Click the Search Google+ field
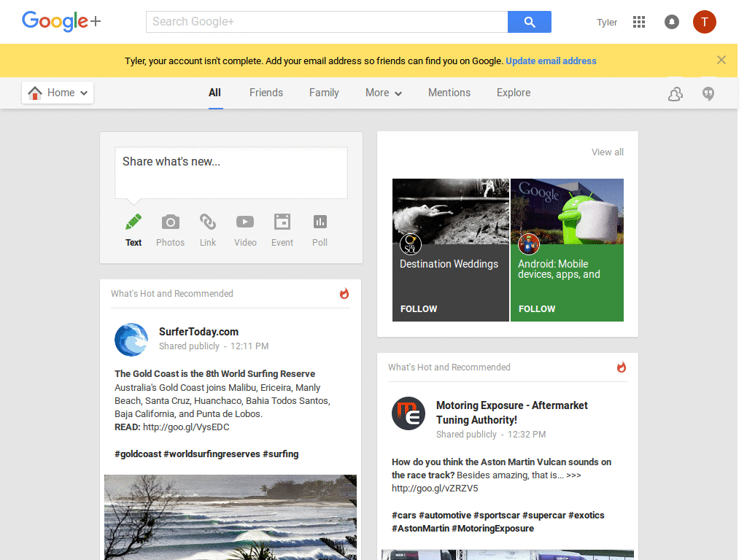 [x=327, y=22]
